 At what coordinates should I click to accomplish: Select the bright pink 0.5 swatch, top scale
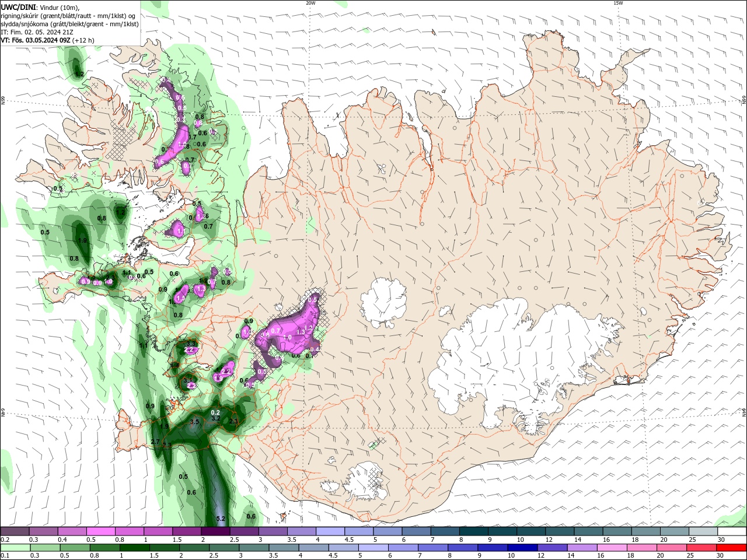pyautogui.click(x=100, y=531)
